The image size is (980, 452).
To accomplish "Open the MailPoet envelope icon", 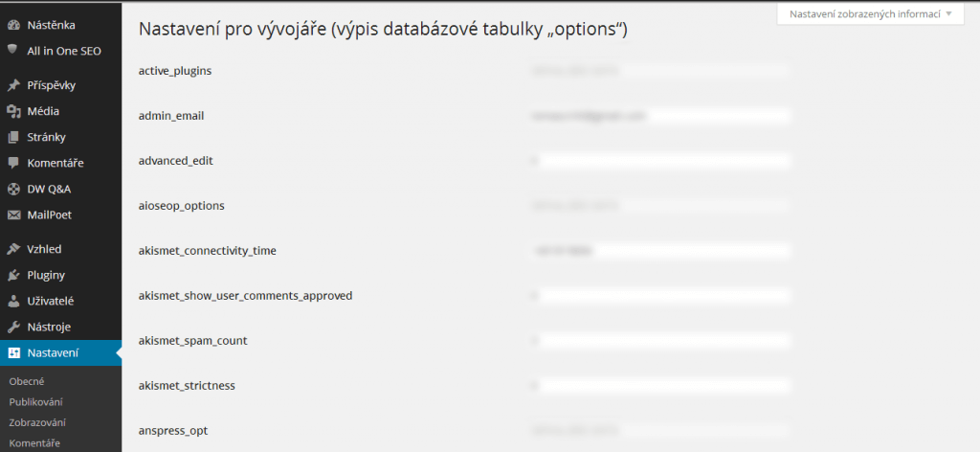I will coord(13,215).
